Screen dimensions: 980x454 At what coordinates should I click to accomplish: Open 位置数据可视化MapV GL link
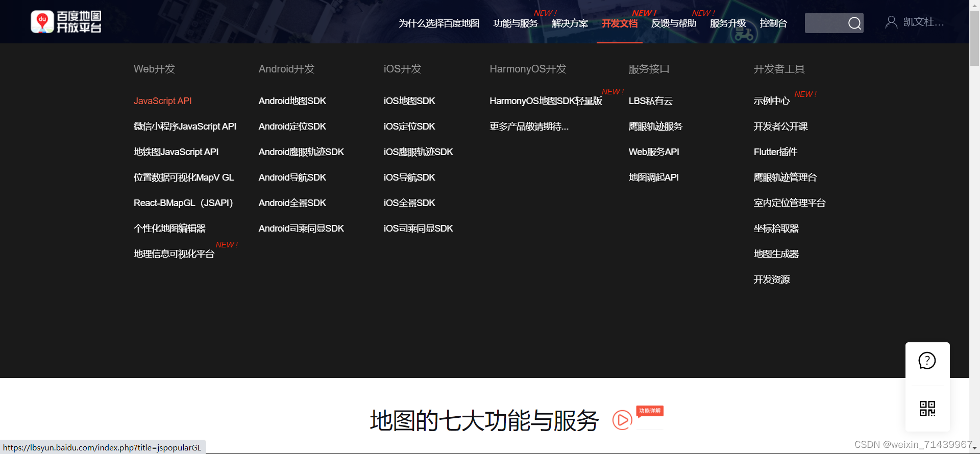184,178
